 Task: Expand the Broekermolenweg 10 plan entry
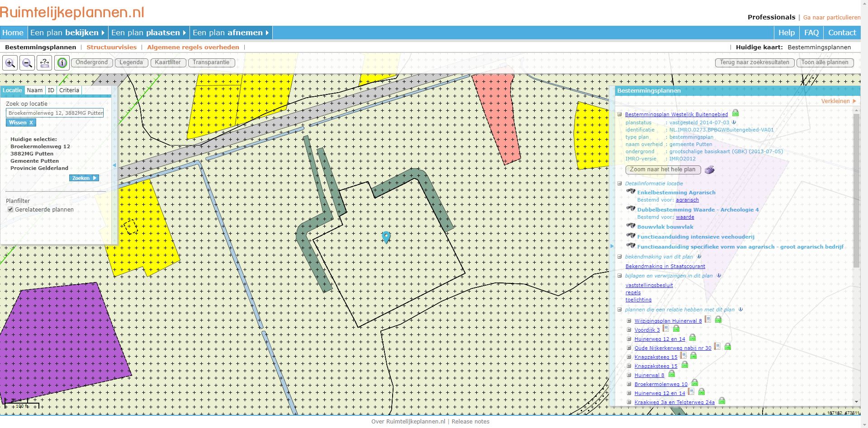tap(629, 384)
